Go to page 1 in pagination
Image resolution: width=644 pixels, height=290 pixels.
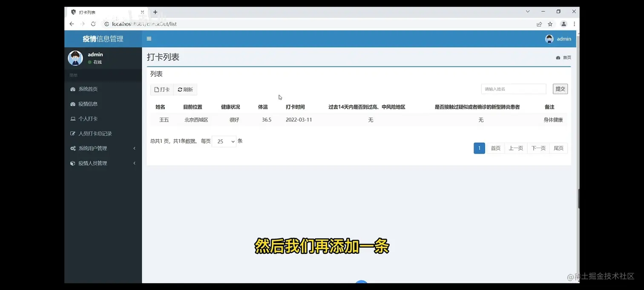(x=479, y=148)
